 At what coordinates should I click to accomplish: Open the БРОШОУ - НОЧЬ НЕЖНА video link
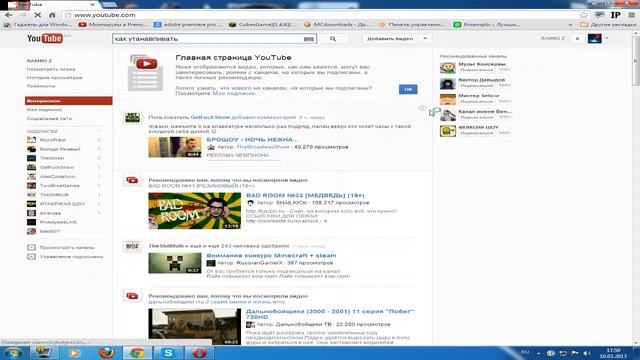pyautogui.click(x=253, y=140)
